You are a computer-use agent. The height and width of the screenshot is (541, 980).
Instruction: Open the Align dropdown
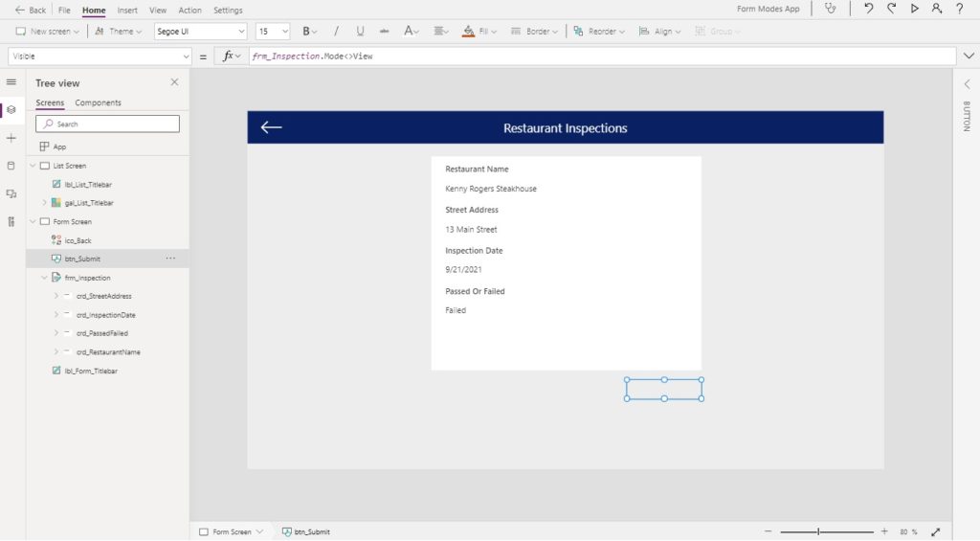point(659,32)
